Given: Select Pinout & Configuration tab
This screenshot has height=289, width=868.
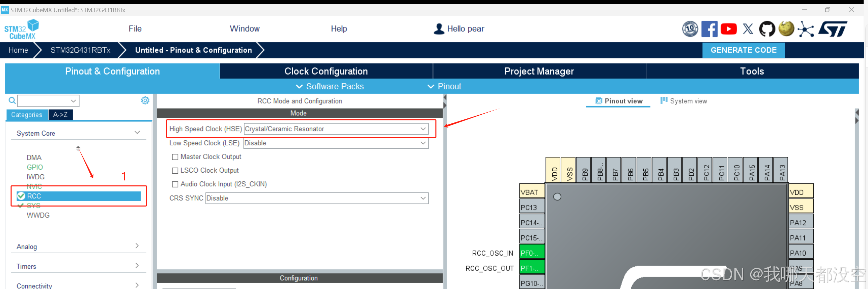Looking at the screenshot, I should pos(112,71).
